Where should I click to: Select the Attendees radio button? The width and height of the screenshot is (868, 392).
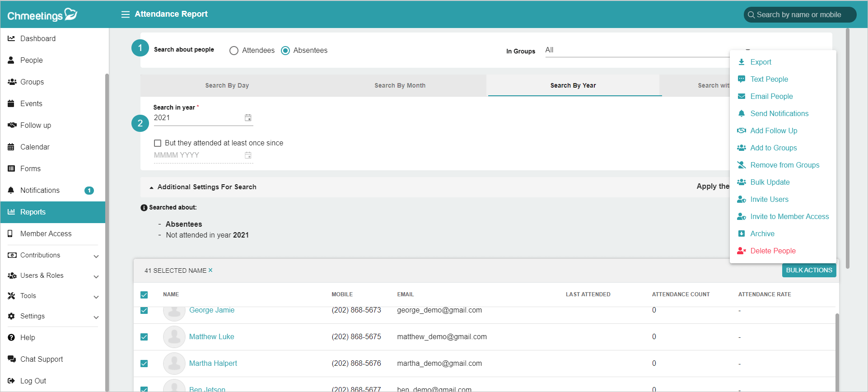point(234,51)
